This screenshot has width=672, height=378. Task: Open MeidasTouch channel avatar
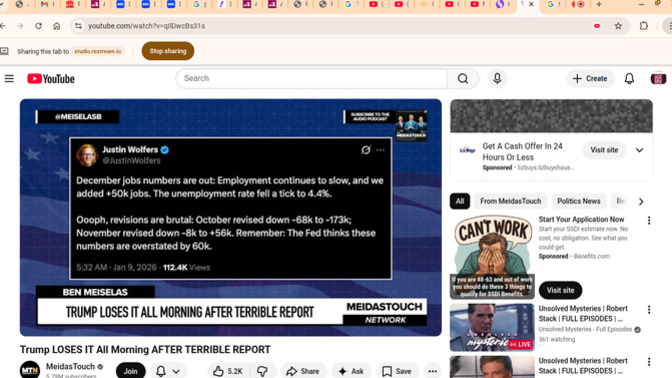30,370
